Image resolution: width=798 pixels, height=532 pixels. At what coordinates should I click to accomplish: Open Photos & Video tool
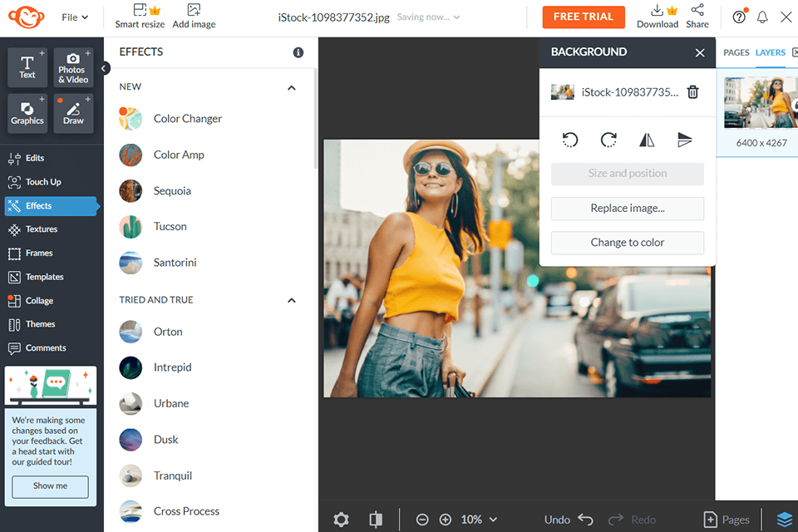click(73, 67)
